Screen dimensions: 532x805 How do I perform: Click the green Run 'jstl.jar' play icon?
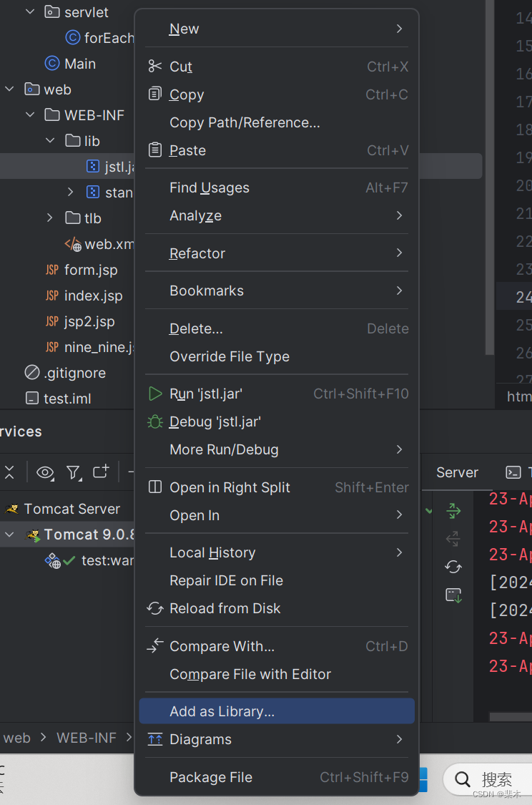155,394
